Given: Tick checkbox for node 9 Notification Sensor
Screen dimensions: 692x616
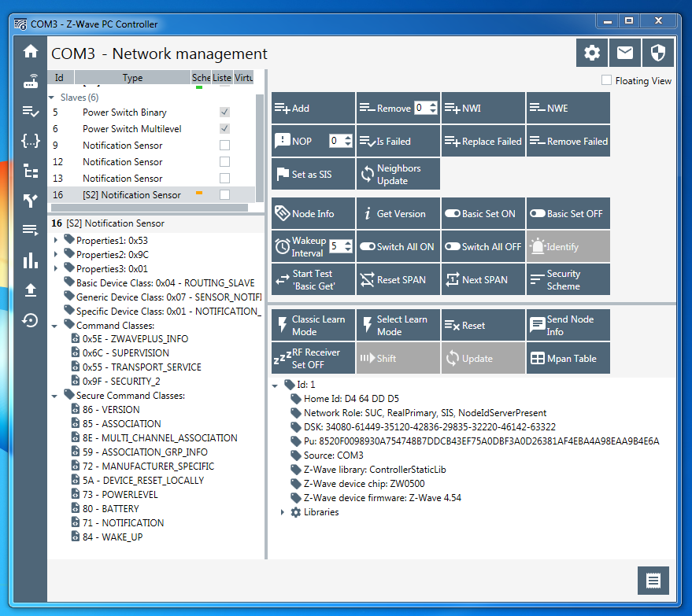Looking at the screenshot, I should (x=224, y=146).
